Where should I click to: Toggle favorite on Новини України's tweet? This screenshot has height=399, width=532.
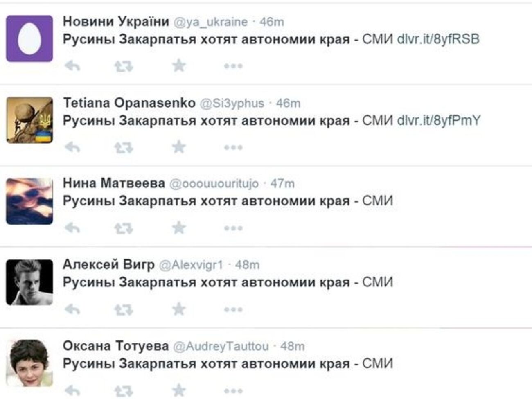pos(178,65)
